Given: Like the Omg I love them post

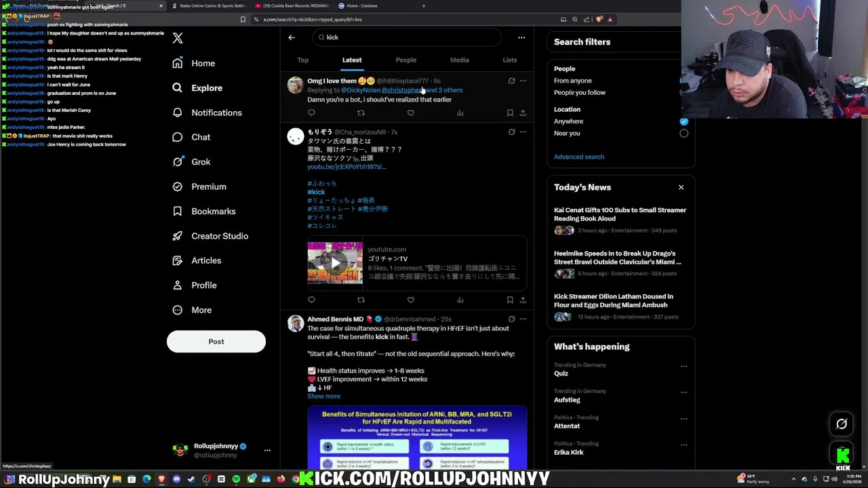Looking at the screenshot, I should pos(410,113).
